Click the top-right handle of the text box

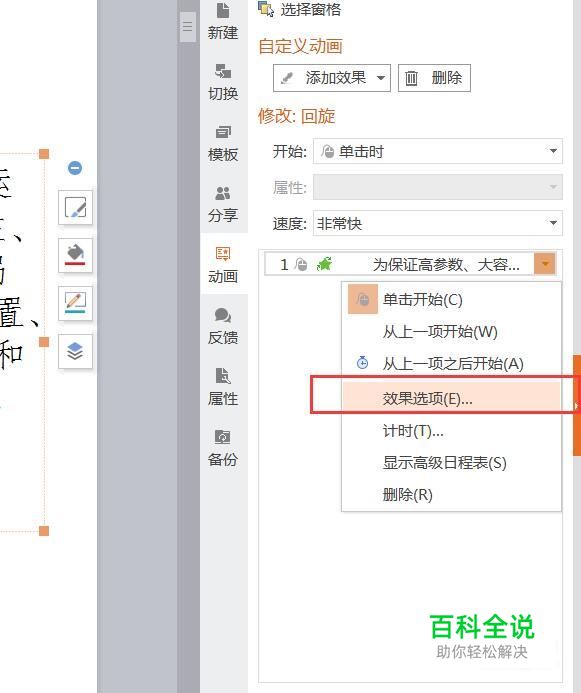tap(44, 154)
